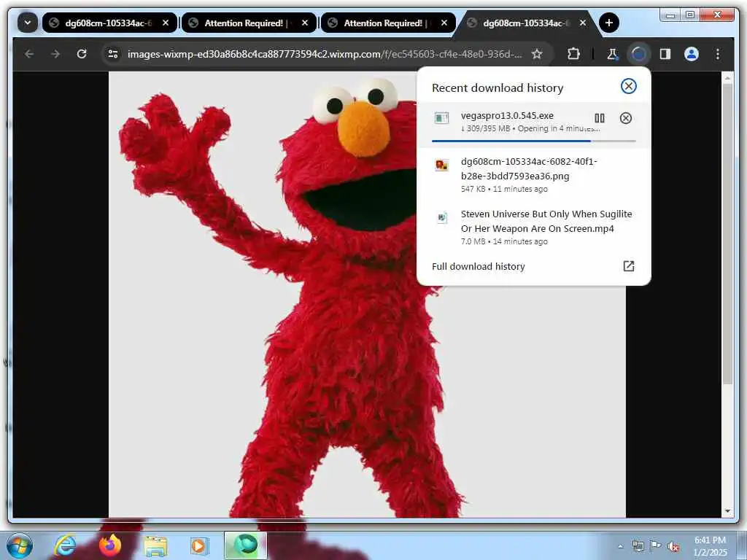Open a new tab with the plus button

(x=609, y=23)
